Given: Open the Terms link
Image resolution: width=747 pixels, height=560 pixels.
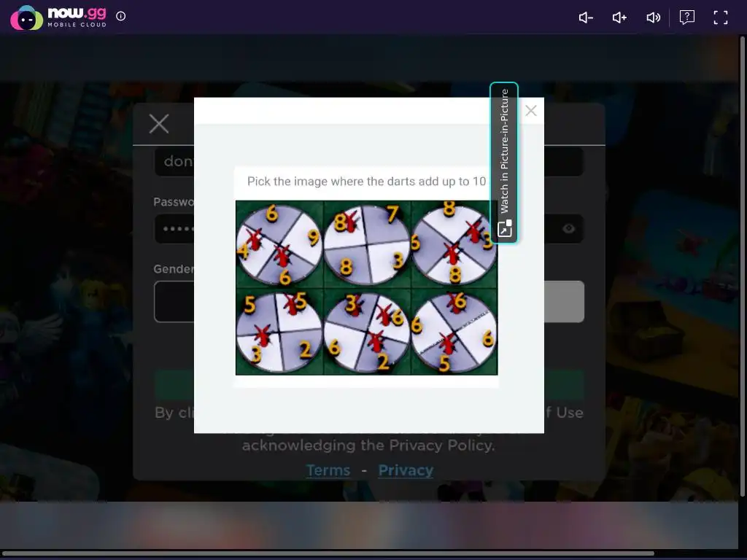Looking at the screenshot, I should point(328,470).
